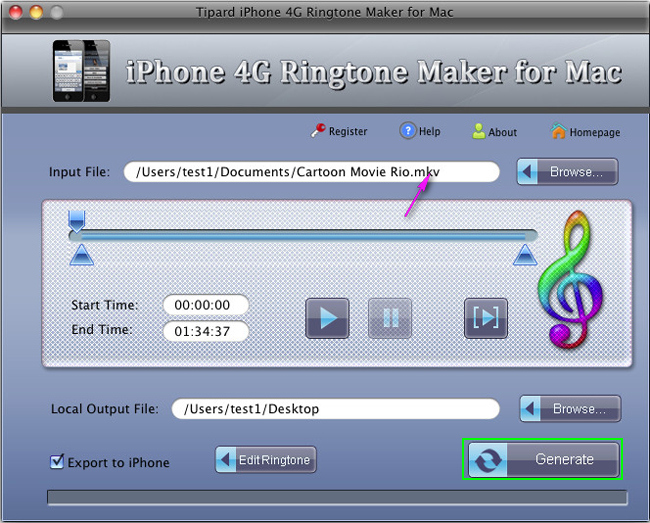This screenshot has width=650, height=523.
Task: Click the rainbow treble clef icon
Action: [571, 279]
